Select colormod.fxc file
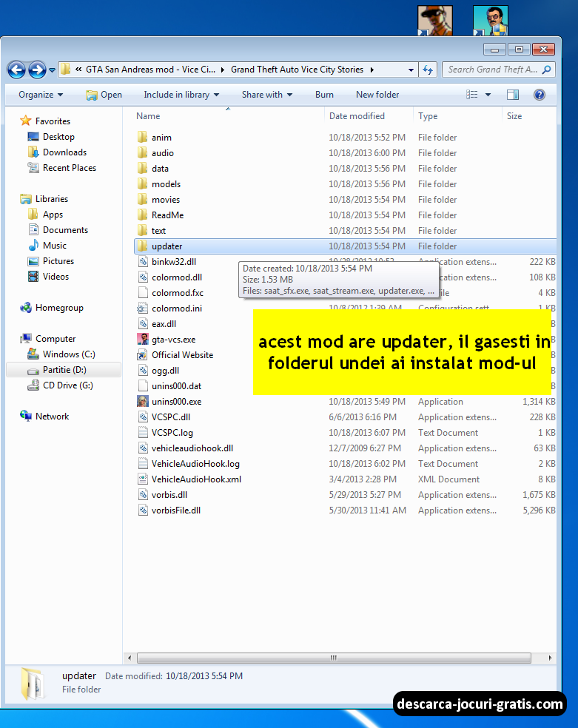The height and width of the screenshot is (728, 578). (x=178, y=293)
